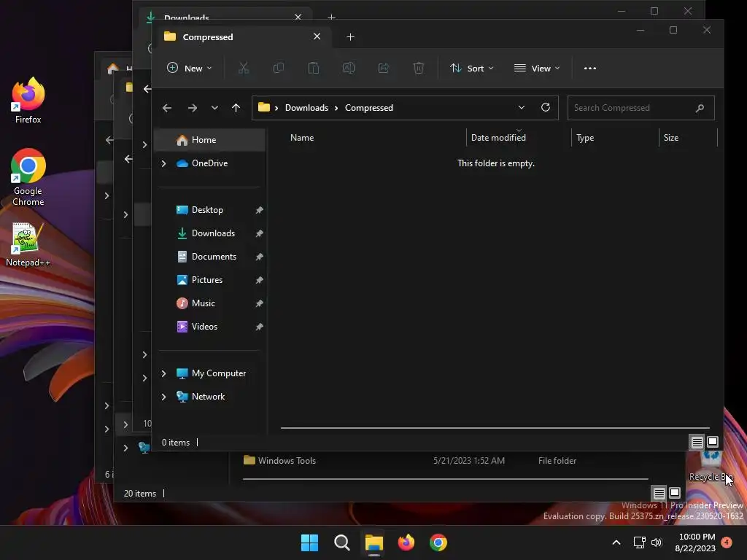Click the pin icon beside Downloads
This screenshot has height=560, width=747.
click(259, 233)
